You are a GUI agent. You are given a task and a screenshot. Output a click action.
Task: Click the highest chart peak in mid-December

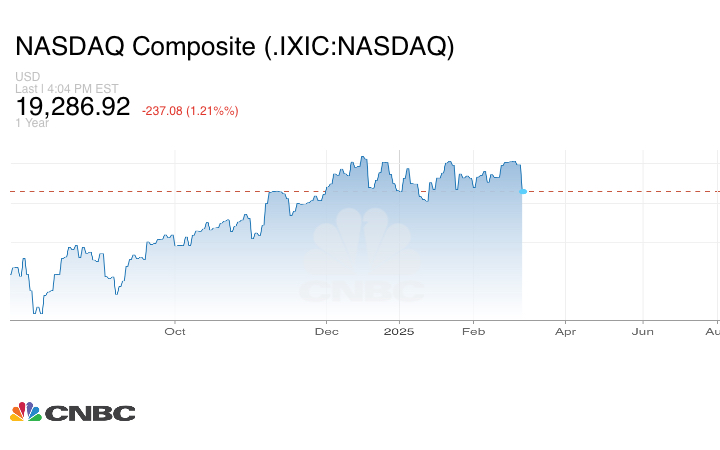coord(364,157)
